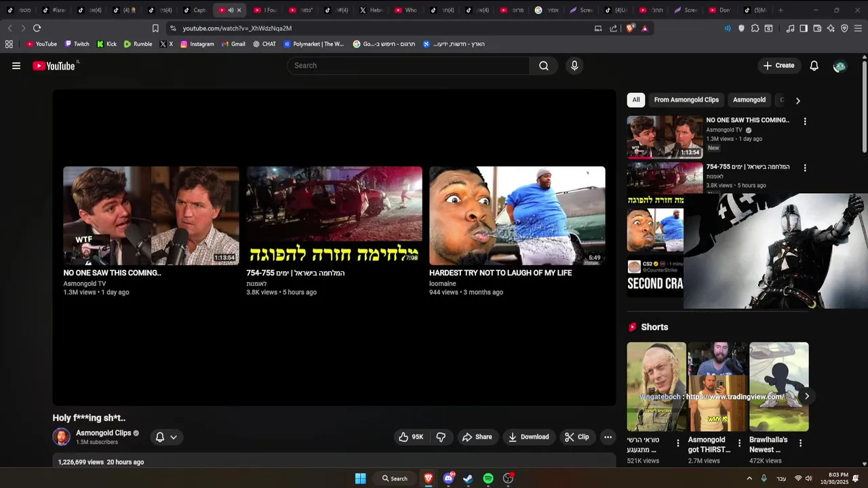The height and width of the screenshot is (488, 868).
Task: Dislike the video
Action: coord(441,437)
